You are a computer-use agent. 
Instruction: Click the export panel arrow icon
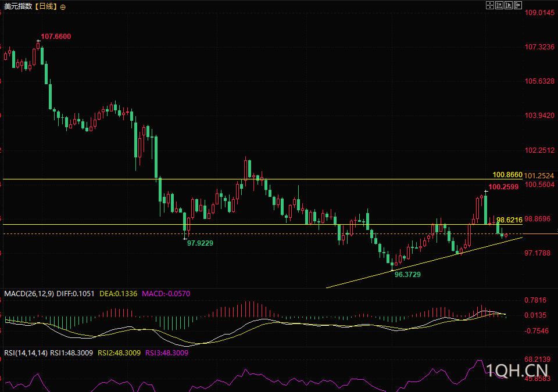pos(518,5)
